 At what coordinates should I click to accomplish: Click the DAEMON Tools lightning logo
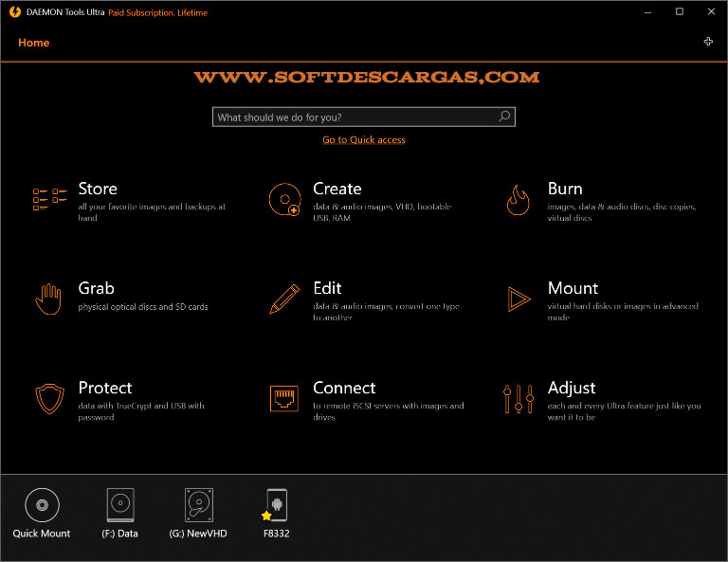(15, 12)
